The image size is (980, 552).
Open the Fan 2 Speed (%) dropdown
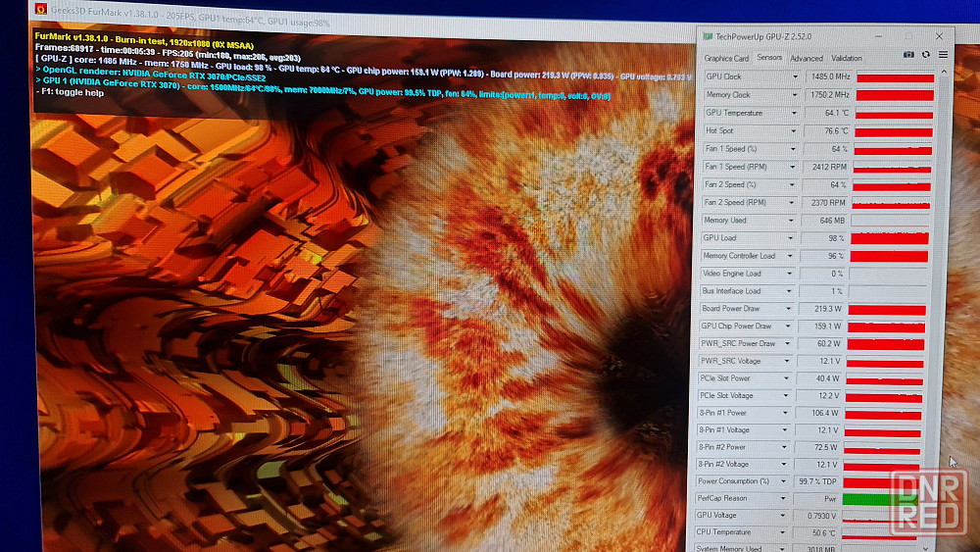point(791,185)
